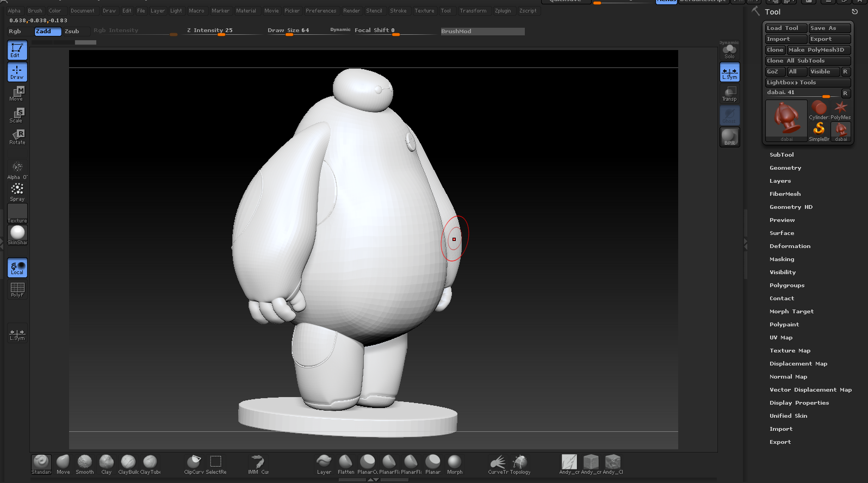Select the Flatten brush
This screenshot has width=868, height=483.
coord(346,465)
